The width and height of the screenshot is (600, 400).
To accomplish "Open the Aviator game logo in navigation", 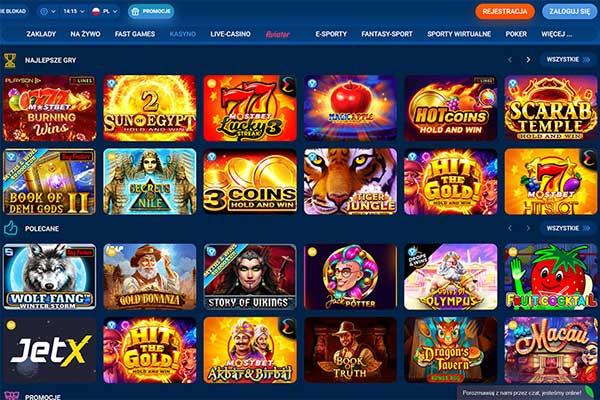I will coord(278,34).
